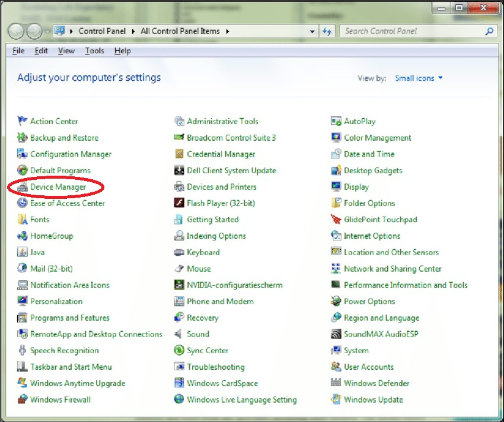Expand the breadcrumb arrow after Control Panel

135,31
